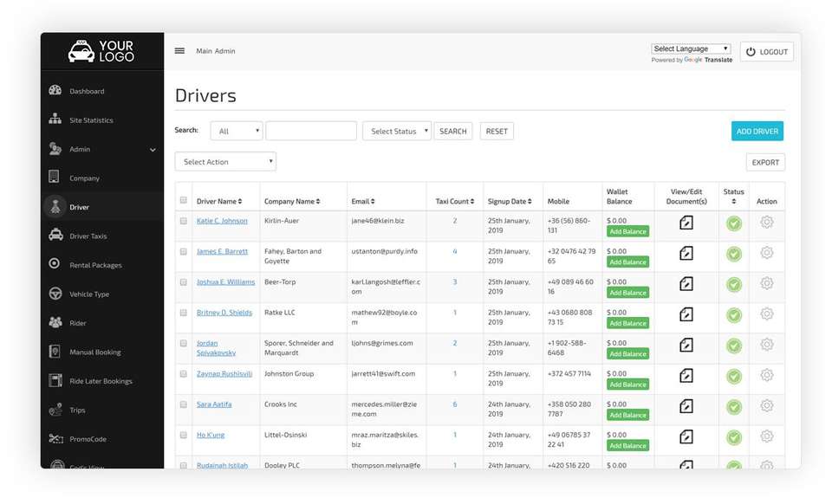Click the Dashboard icon in sidebar
The height and width of the screenshot is (504, 832).
(55, 91)
